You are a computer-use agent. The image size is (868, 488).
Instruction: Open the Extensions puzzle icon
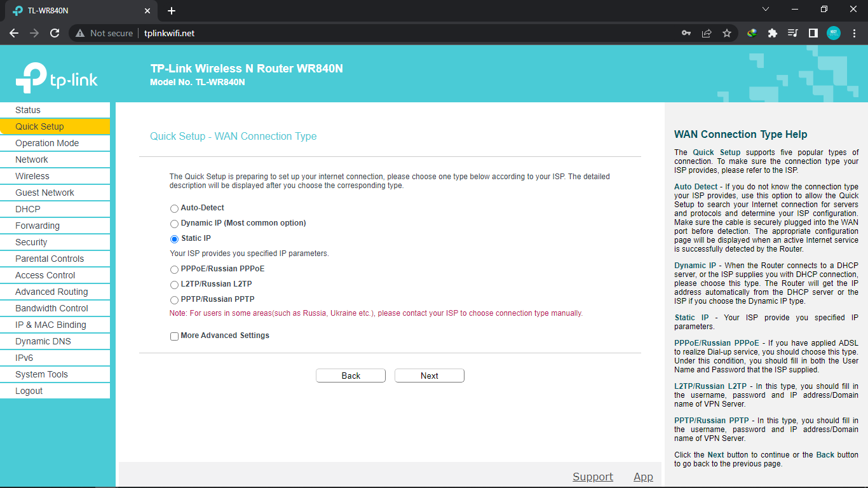(x=773, y=33)
